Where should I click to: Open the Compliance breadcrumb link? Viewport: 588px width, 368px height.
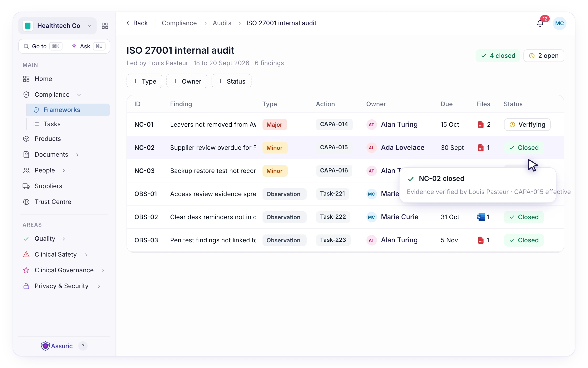pyautogui.click(x=179, y=23)
